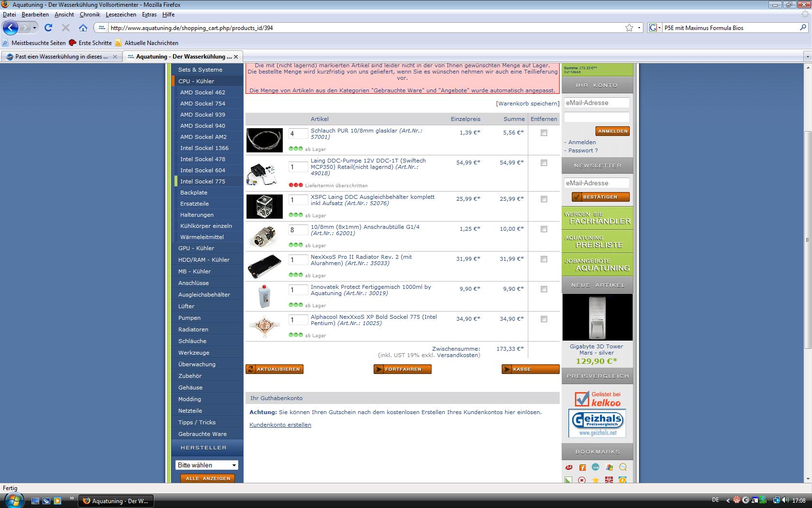
Task: Close the 'Past eine Wasserkühlung' tab
Action: coord(115,57)
